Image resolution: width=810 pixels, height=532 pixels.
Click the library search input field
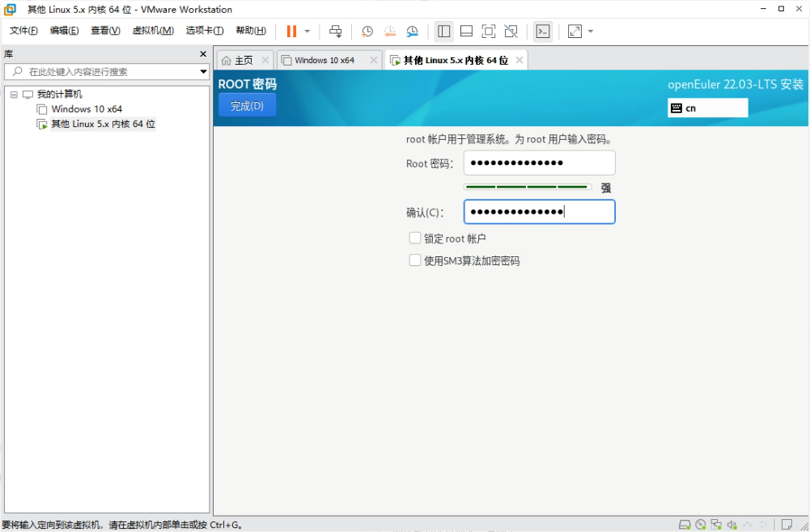[x=107, y=72]
